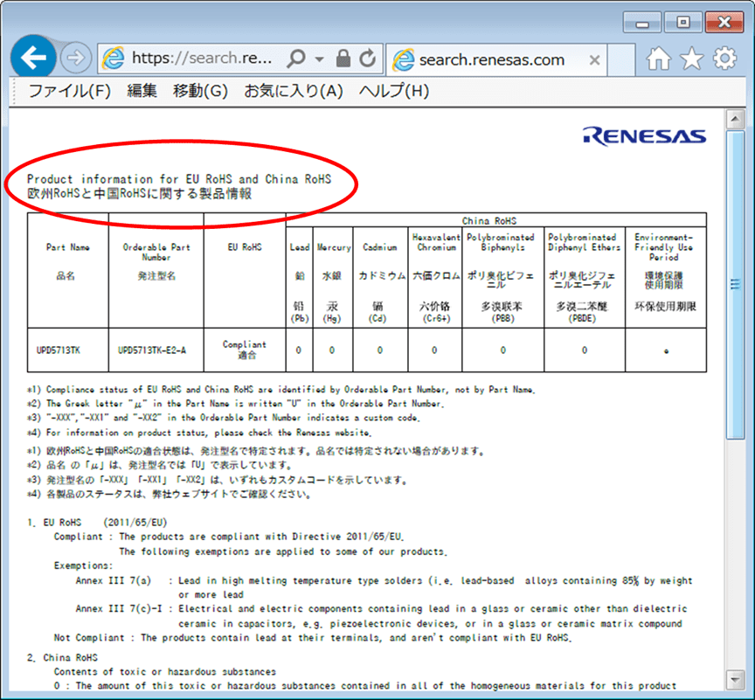
Task: Click the IE page icon in the address bar
Action: point(113,58)
